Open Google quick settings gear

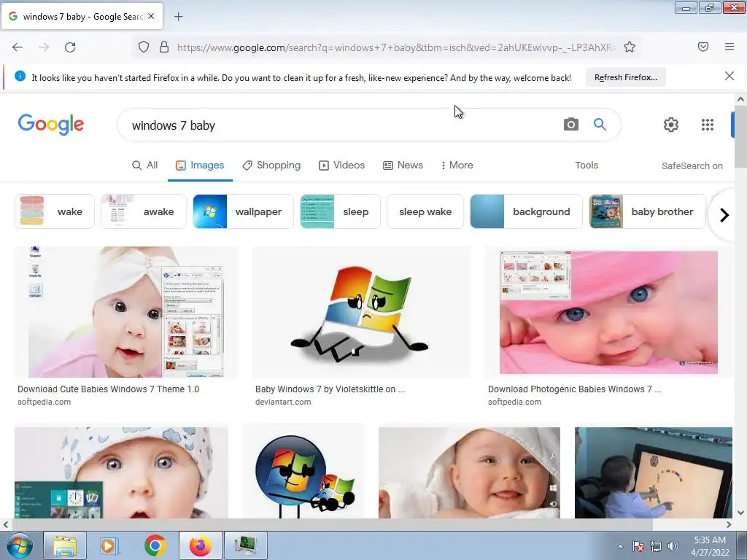[x=671, y=124]
